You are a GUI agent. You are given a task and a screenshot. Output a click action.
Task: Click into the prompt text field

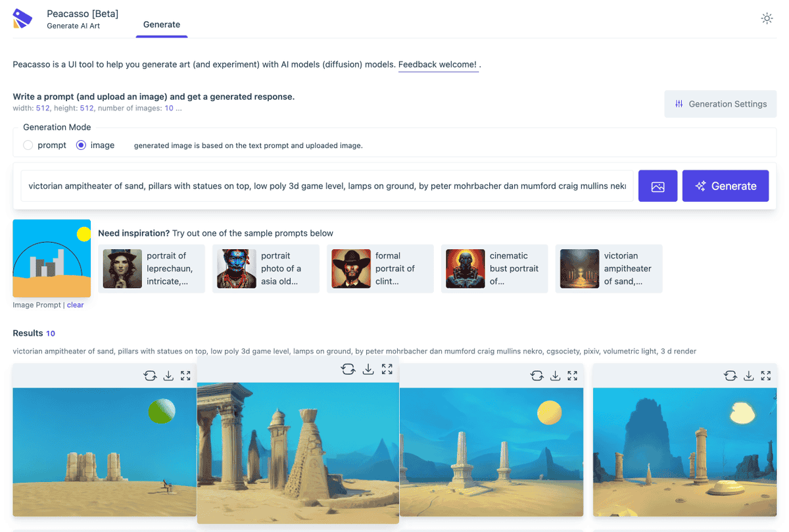pos(327,186)
